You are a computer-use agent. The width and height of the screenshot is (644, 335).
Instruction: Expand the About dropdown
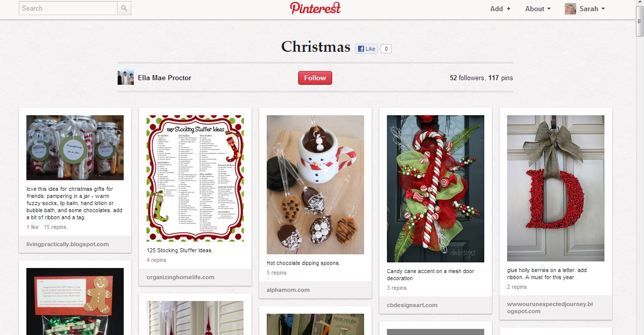538,9
